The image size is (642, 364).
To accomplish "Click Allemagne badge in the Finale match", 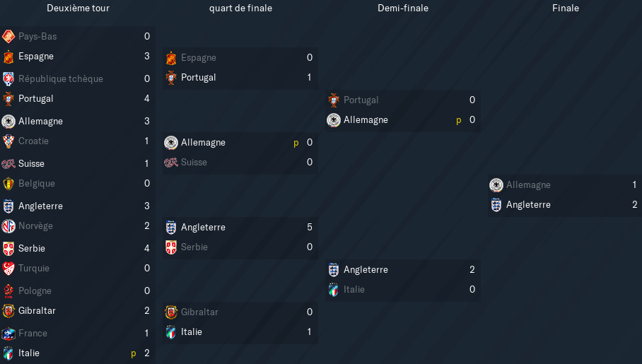I will click(496, 185).
